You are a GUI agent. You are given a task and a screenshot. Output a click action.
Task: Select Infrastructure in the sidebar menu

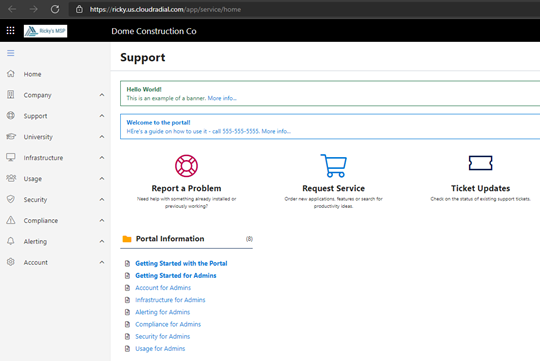click(x=43, y=158)
